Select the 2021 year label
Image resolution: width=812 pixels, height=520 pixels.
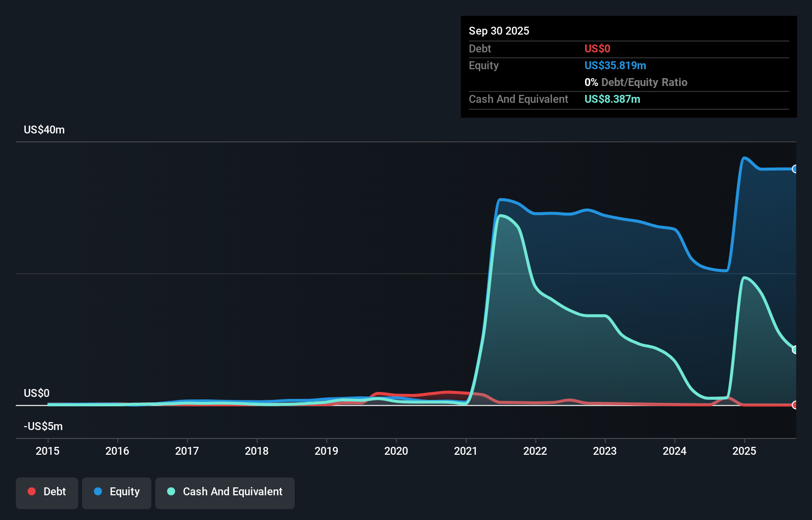(x=465, y=451)
